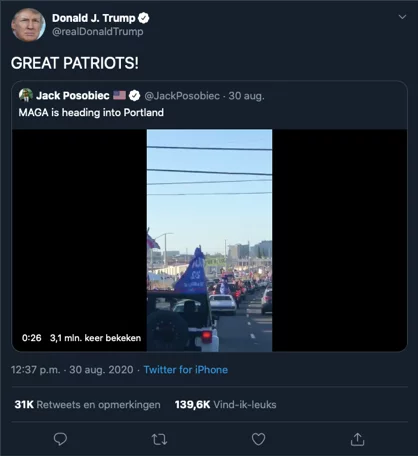Click the reply speech bubble icon
The height and width of the screenshot is (456, 418).
point(60,439)
